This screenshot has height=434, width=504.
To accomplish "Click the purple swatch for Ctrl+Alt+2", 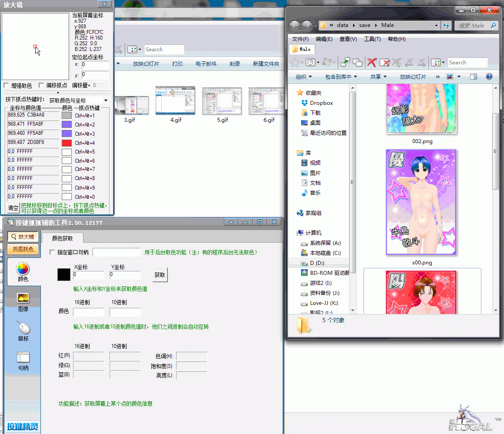I will coord(67,124).
